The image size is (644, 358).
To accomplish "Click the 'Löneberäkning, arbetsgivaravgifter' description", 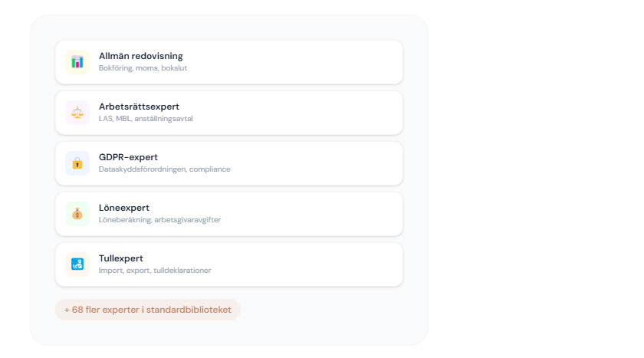I will (x=159, y=220).
